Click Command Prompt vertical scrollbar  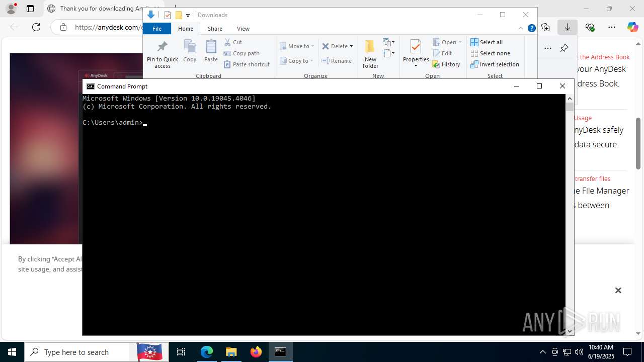[570, 215]
